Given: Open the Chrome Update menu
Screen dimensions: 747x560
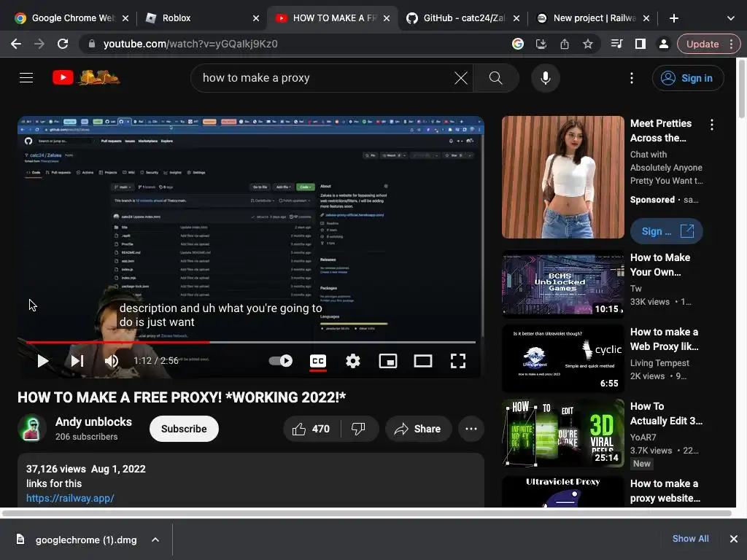Looking at the screenshot, I should click(708, 44).
